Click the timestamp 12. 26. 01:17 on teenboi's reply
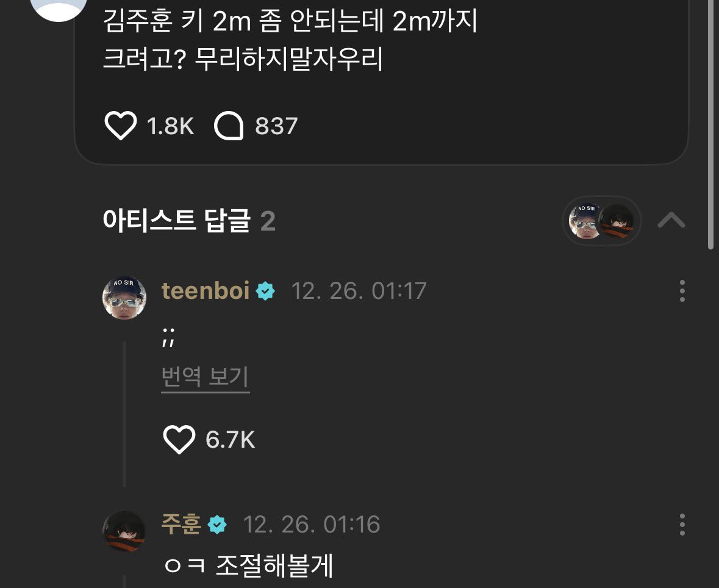719x588 pixels. (x=360, y=291)
